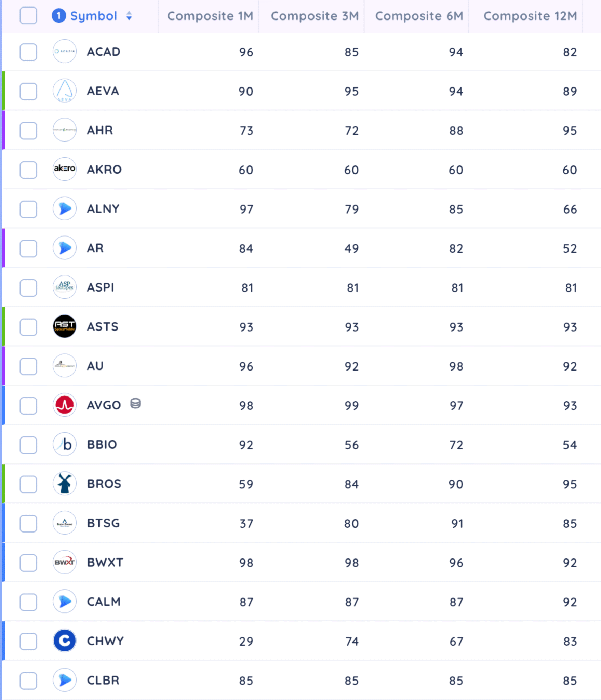601x700 pixels.
Task: Select the AU ticker symbol
Action: point(95,366)
